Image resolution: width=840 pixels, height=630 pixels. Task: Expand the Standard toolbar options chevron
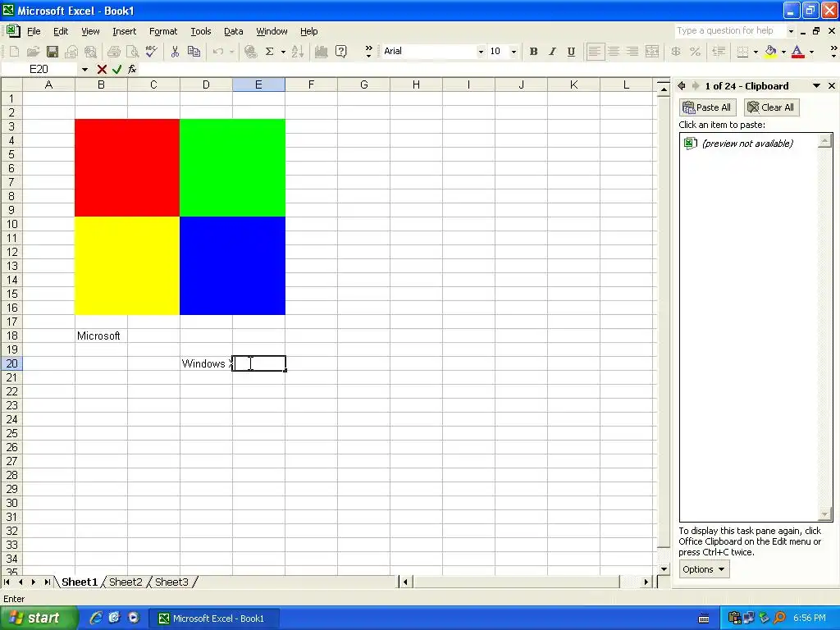(x=368, y=52)
